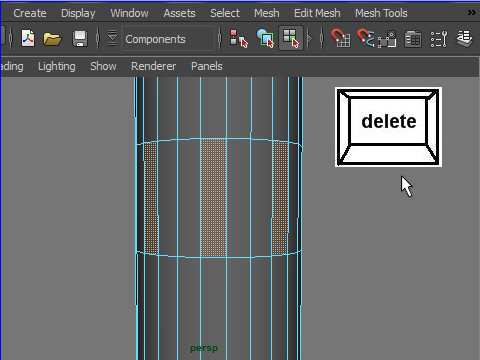
Task: Open the construction history list icon
Action: tap(413, 39)
